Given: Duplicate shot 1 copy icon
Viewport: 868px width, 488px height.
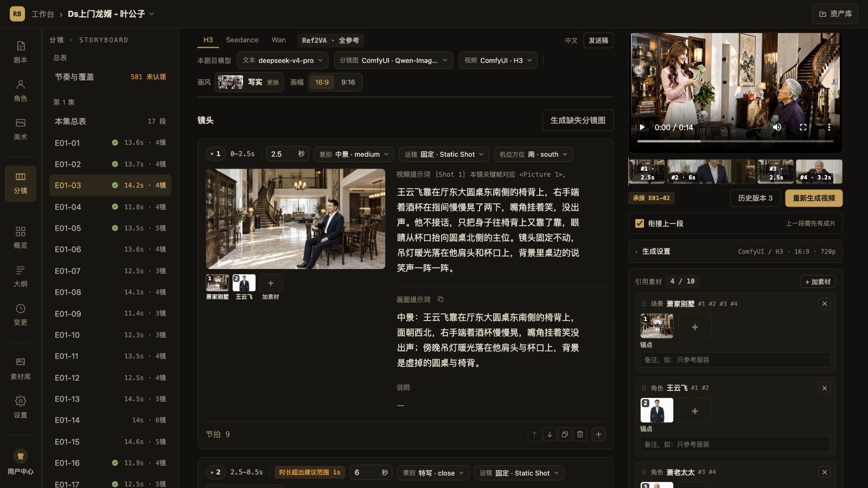Looking at the screenshot, I should click(565, 434).
